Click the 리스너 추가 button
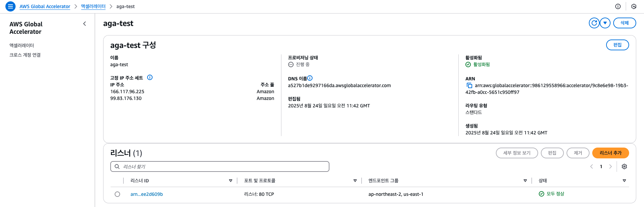 pyautogui.click(x=611, y=153)
